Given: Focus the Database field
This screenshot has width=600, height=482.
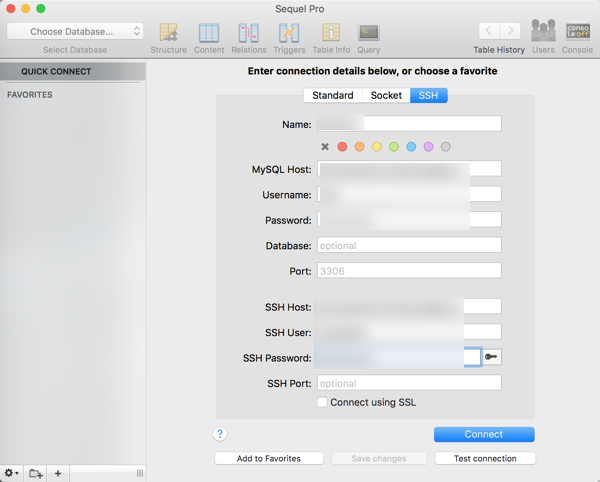Looking at the screenshot, I should click(409, 245).
